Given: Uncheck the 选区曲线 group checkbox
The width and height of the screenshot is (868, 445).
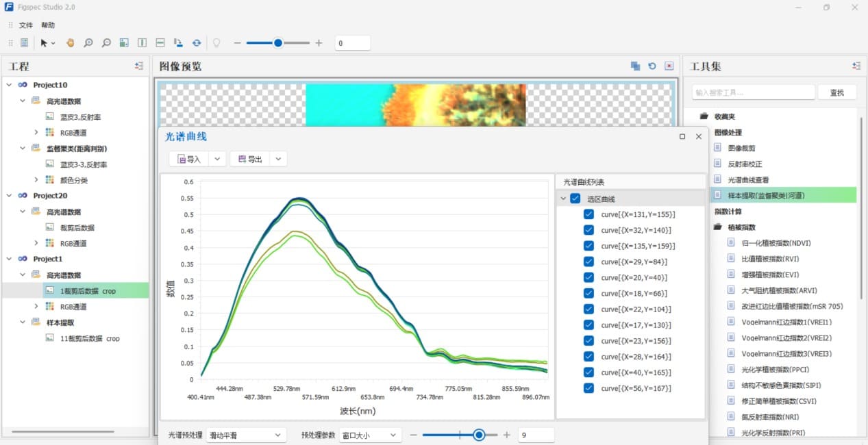Looking at the screenshot, I should click(x=575, y=199).
